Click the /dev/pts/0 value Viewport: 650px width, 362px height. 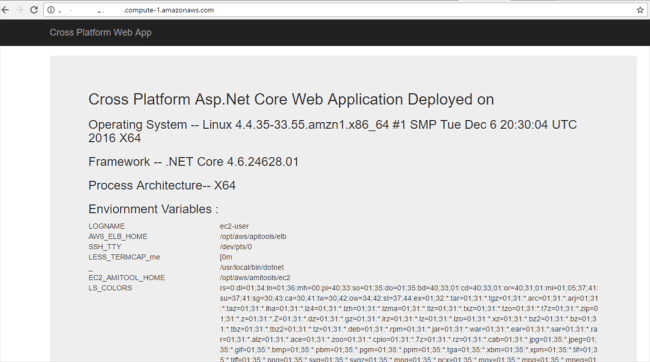pos(235,247)
